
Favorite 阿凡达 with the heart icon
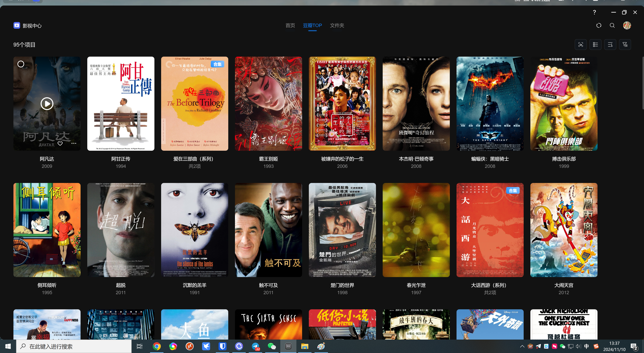pyautogui.click(x=60, y=143)
